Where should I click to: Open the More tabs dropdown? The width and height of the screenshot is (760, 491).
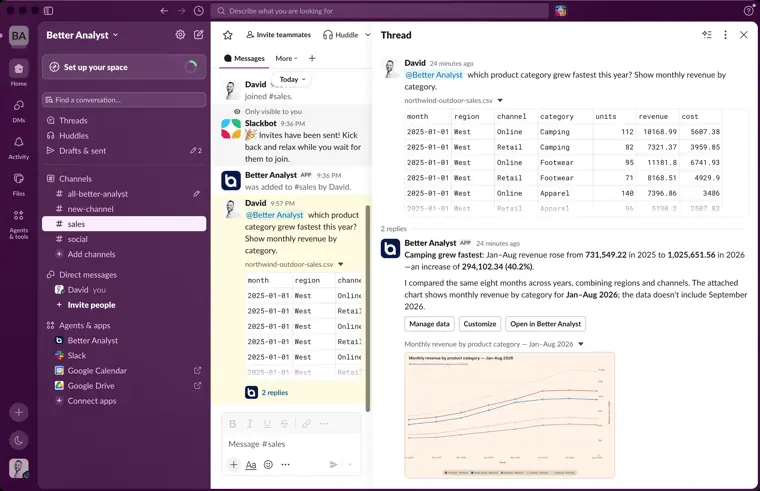[x=286, y=58]
